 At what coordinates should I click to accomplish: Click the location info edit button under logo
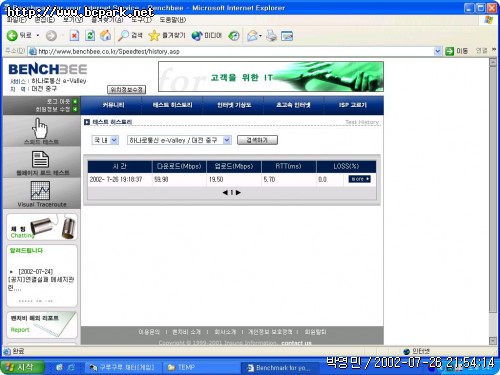126,90
